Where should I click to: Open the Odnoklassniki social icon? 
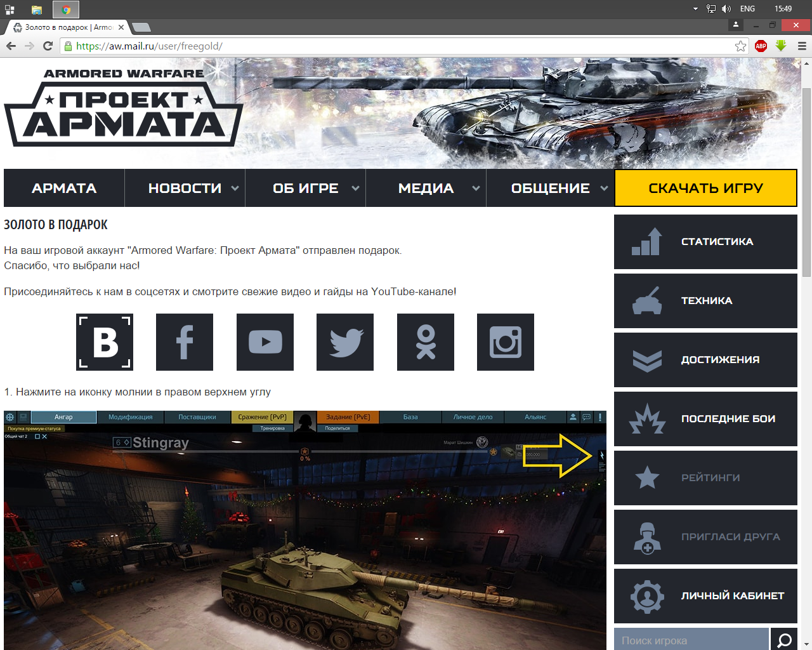pyautogui.click(x=426, y=342)
